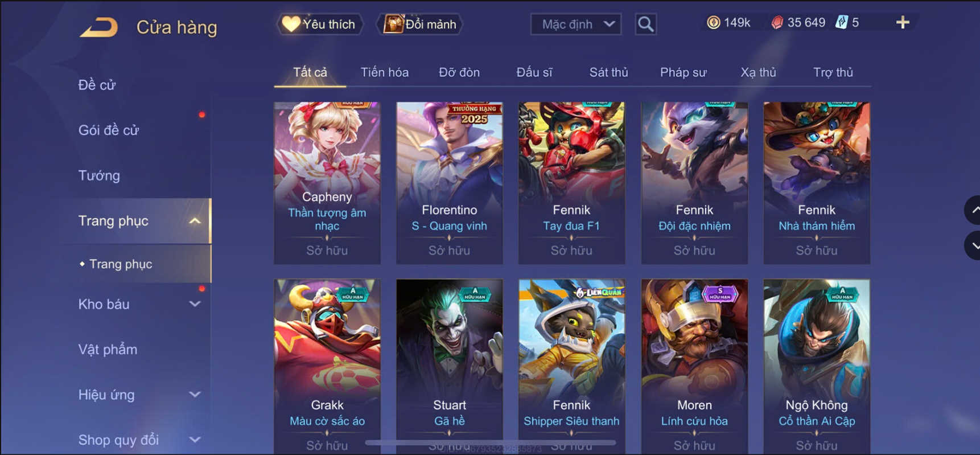Click the back arrow beside Cửa hàng

coord(99,27)
